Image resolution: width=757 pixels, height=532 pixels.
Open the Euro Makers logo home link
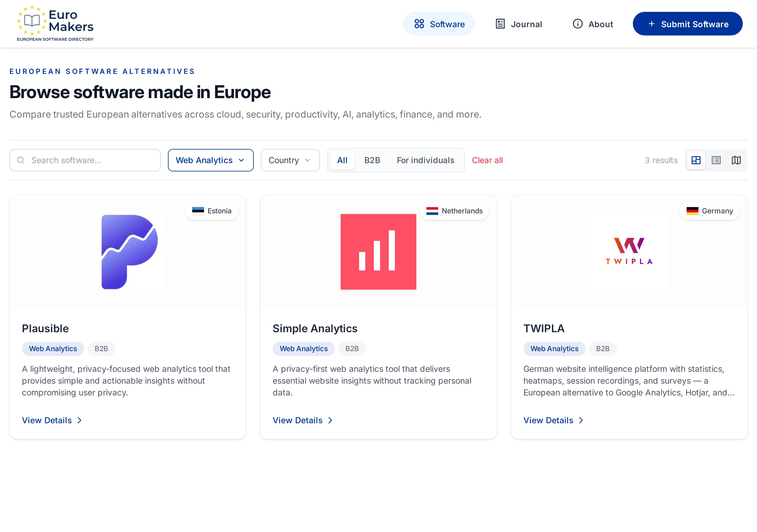55,24
